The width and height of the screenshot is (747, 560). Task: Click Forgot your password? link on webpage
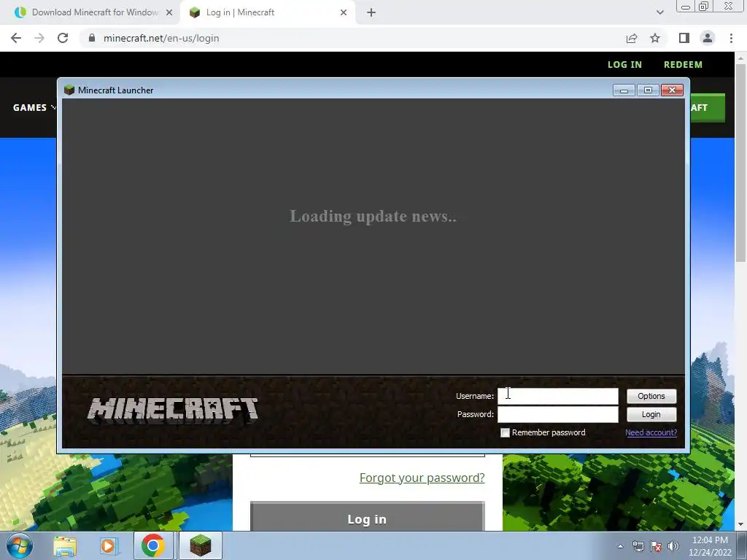click(422, 478)
